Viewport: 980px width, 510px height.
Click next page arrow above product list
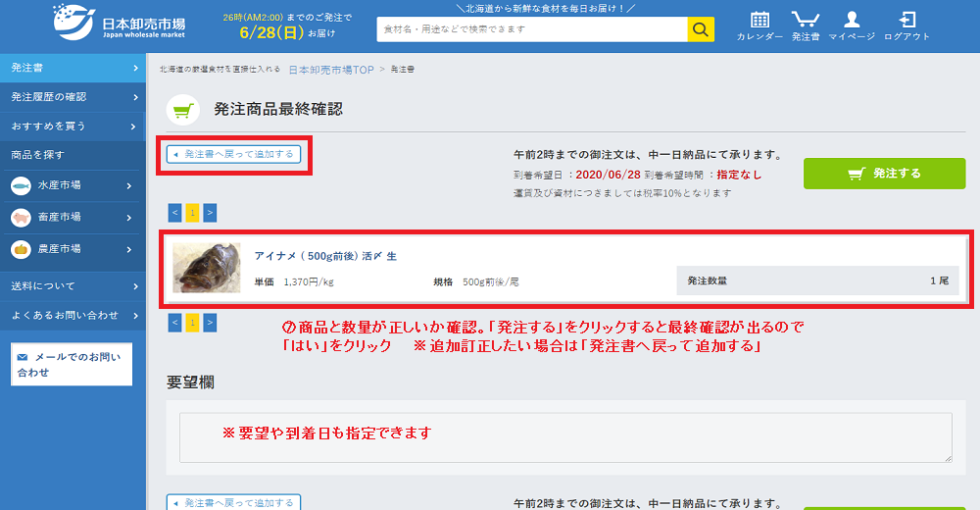coord(210,212)
